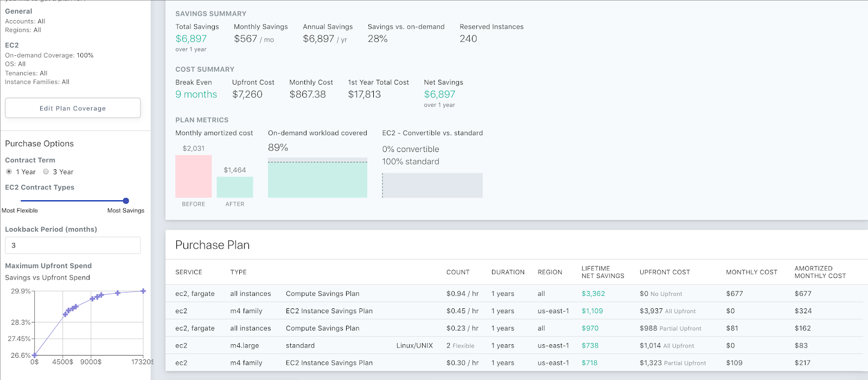This screenshot has width=868, height=380.
Task: Select the 3 Year contract term
Action: tap(46, 172)
